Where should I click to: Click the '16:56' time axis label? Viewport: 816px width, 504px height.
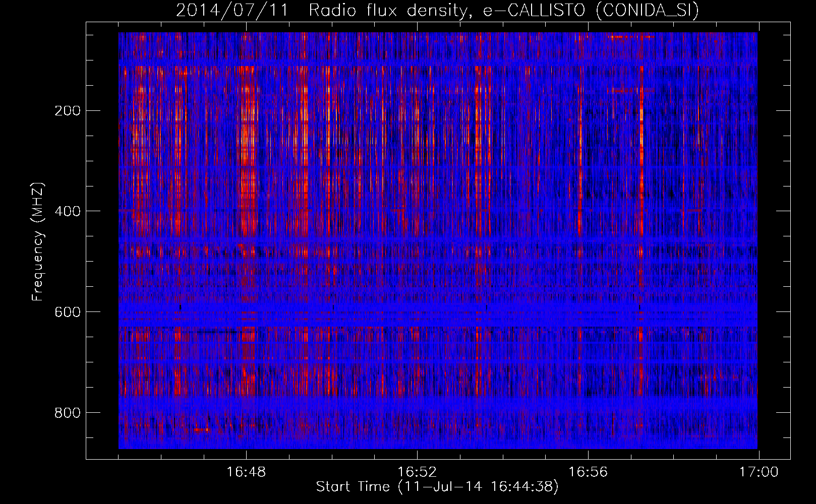[x=588, y=472]
